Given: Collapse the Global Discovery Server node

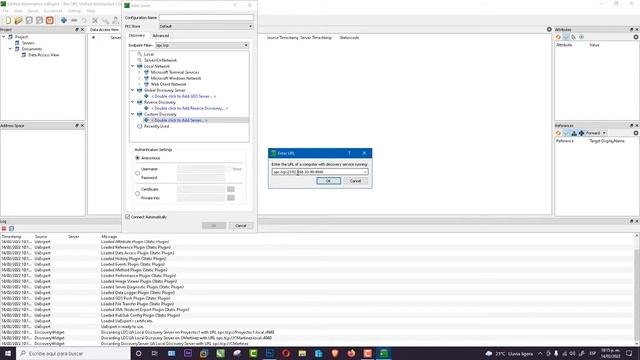Looking at the screenshot, I should pyautogui.click(x=133, y=90).
